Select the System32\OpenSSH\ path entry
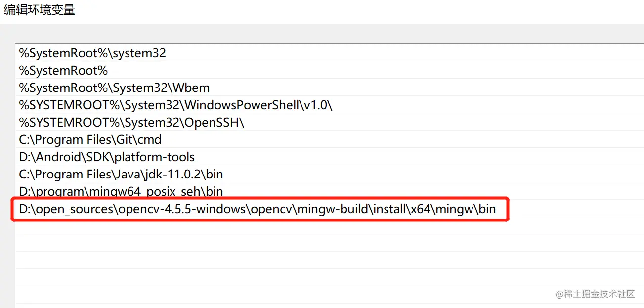 pyautogui.click(x=131, y=123)
